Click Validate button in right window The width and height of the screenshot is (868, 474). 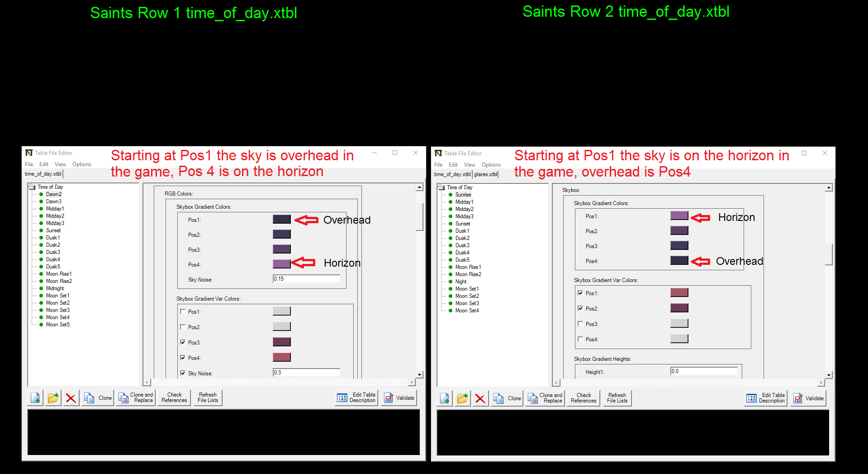pos(809,398)
